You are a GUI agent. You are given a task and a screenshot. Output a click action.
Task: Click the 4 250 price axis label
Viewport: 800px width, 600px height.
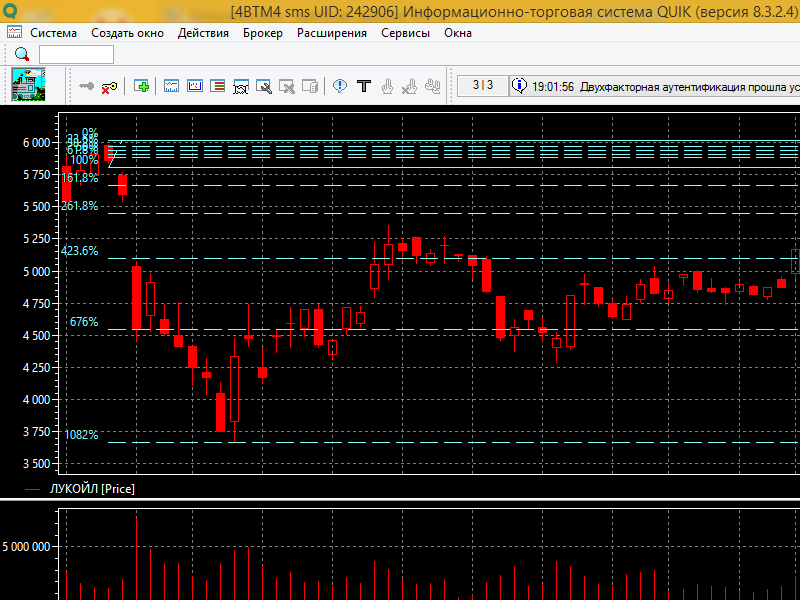tap(37, 368)
